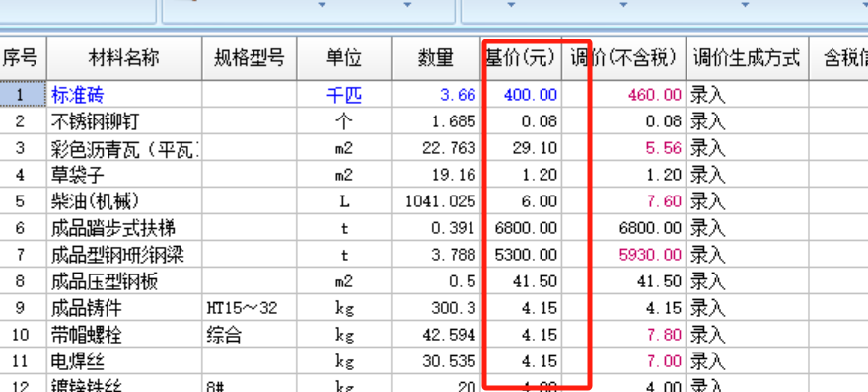Click the 基价(元) column header
The width and height of the screenshot is (868, 392).
[x=522, y=58]
